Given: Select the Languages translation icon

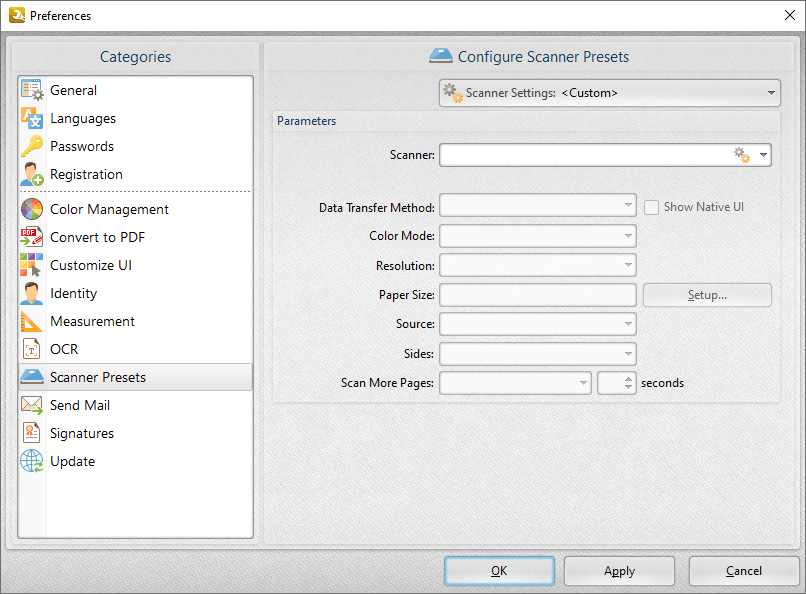Looking at the screenshot, I should pos(32,118).
